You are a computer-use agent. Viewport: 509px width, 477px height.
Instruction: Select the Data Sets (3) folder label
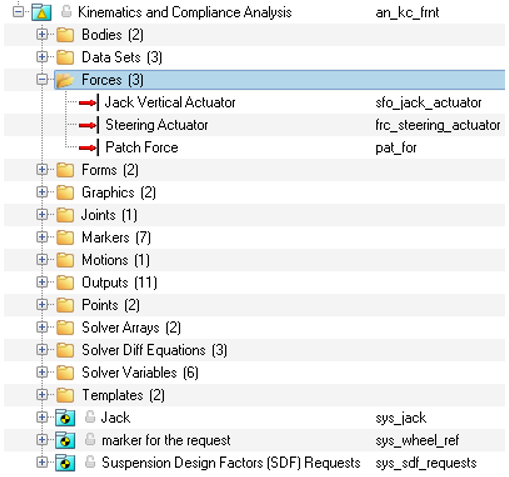122,57
